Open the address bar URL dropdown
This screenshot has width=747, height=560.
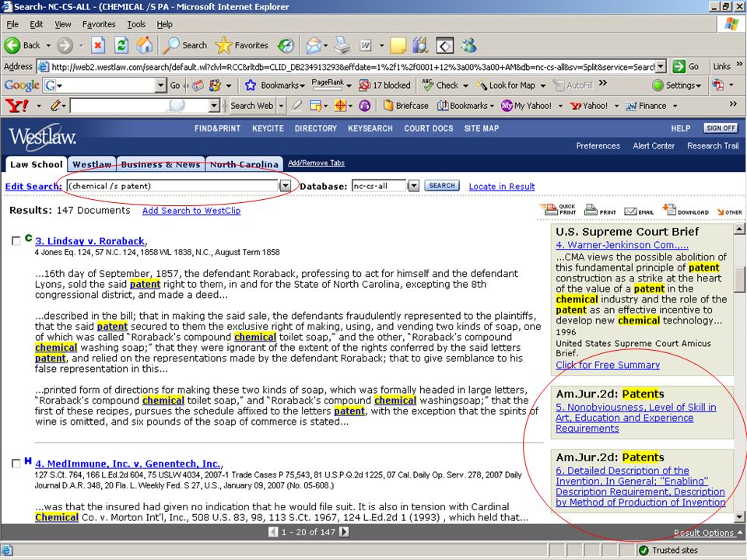click(661, 67)
